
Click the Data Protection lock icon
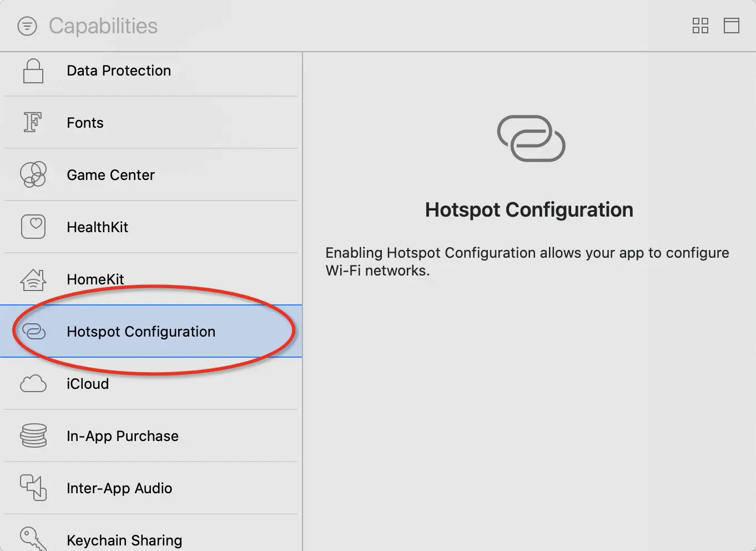coord(33,71)
